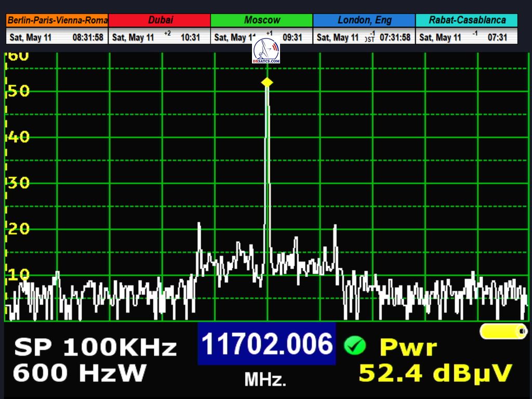Select the green Moscow tab
The image size is (532, 399).
click(x=262, y=20)
